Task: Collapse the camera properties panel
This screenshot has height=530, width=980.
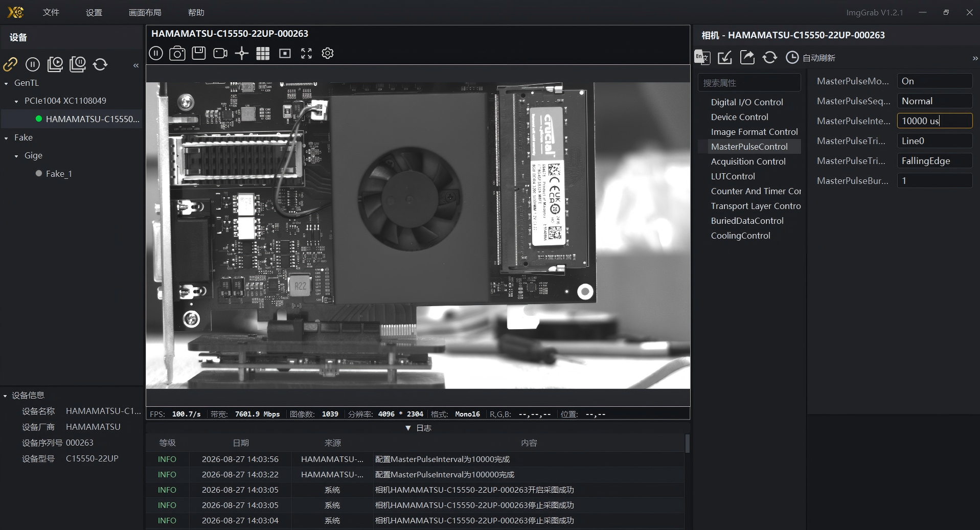Action: 975,59
